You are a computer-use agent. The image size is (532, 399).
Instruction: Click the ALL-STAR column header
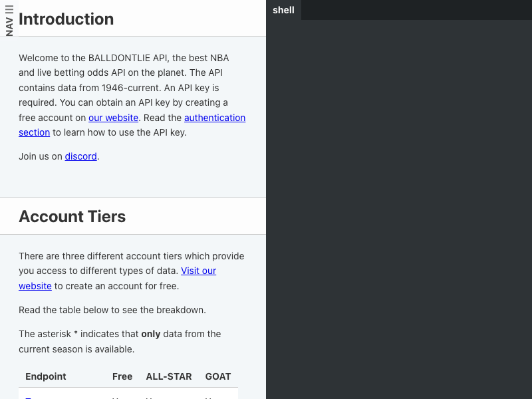coord(169,376)
